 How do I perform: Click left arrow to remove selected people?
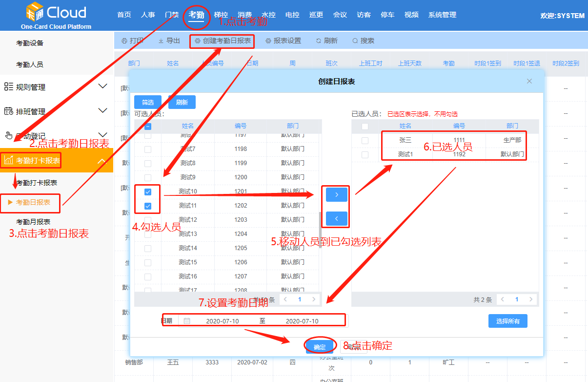coord(337,219)
